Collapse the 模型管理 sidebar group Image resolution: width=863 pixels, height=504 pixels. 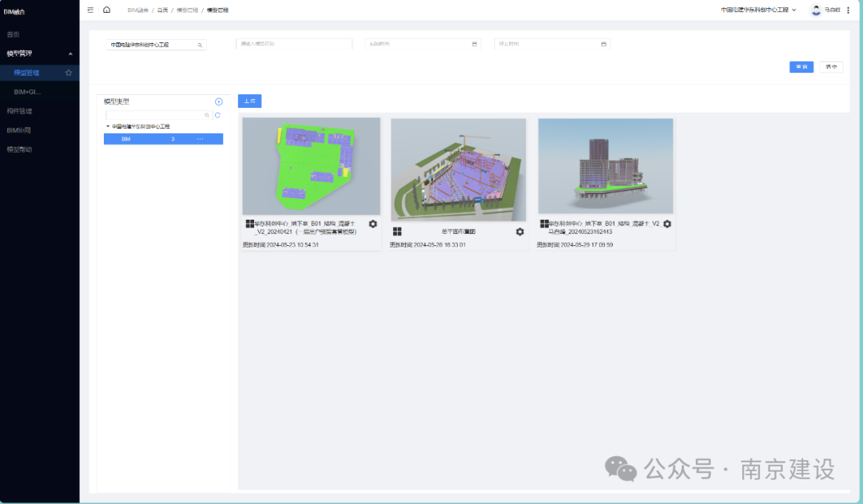(x=70, y=54)
